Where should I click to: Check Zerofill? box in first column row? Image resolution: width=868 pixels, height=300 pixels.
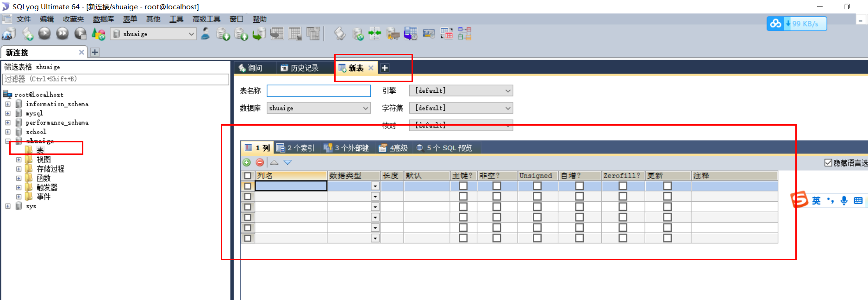(x=623, y=186)
